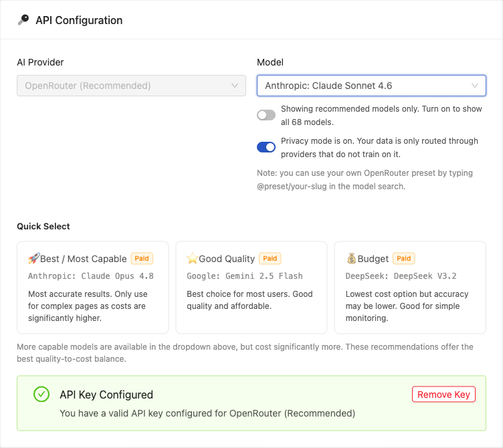Click the 'Anthropic: Claude Opus 4.8' model name
The image size is (503, 448).
[91, 276]
